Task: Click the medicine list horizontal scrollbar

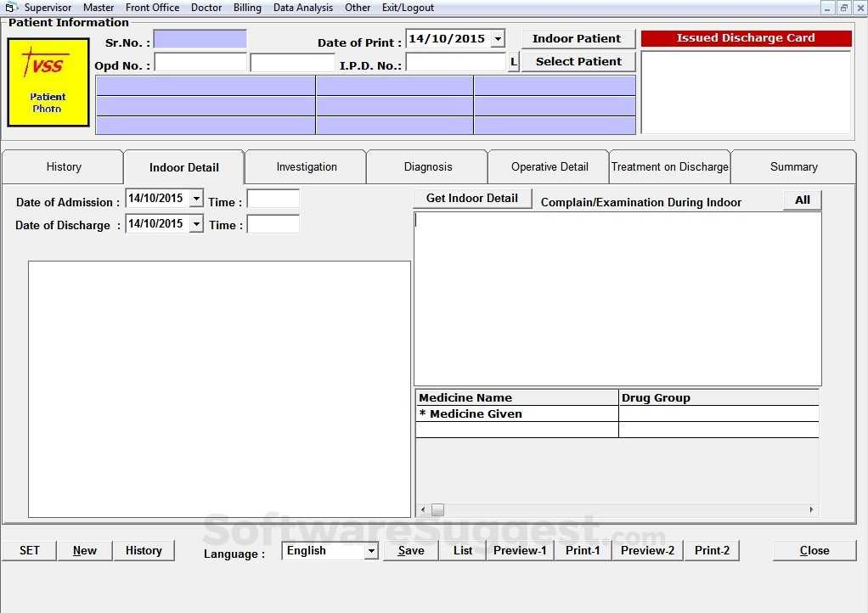Action: click(437, 509)
